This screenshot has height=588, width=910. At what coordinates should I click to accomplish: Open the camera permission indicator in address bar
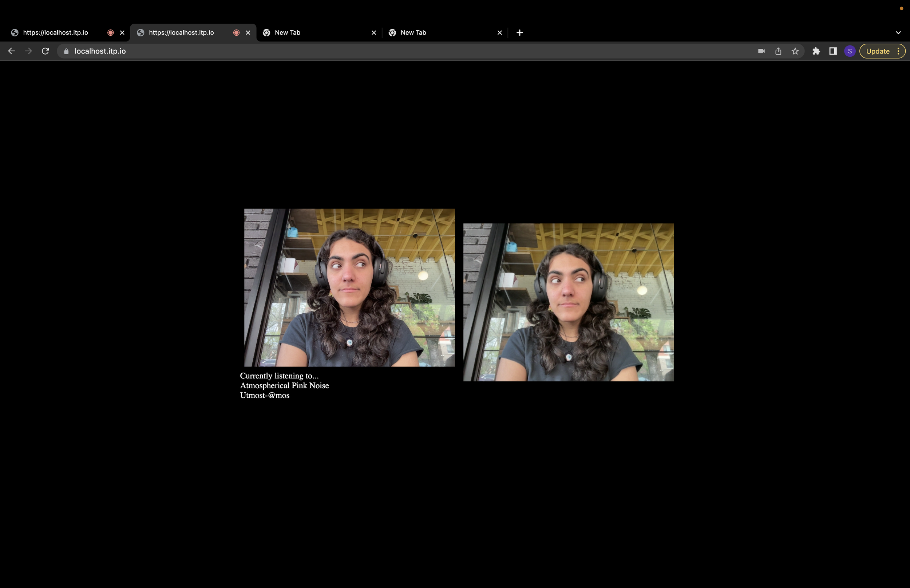(761, 51)
